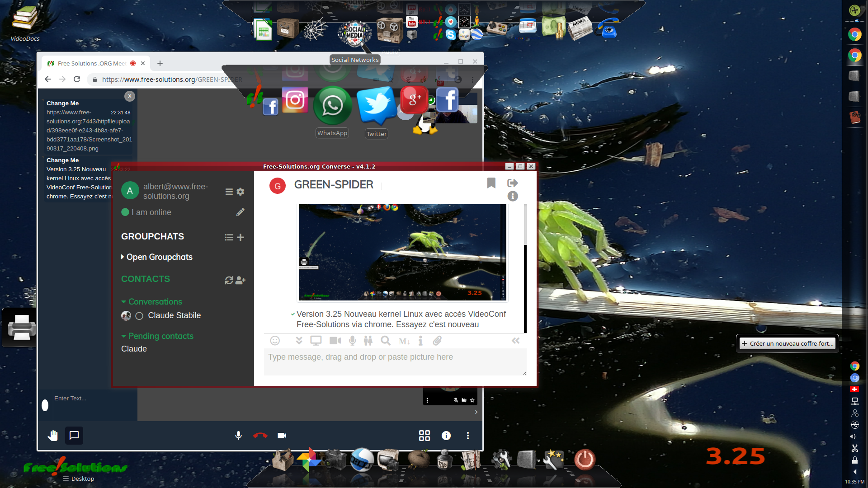Show participants via the people icon in Converse
Screen dimensions: 868x488
point(368,341)
